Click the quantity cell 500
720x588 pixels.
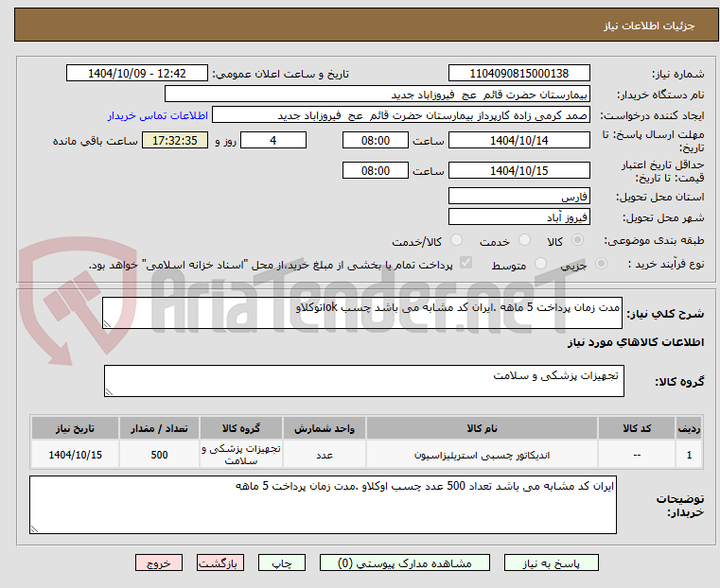[x=159, y=455]
